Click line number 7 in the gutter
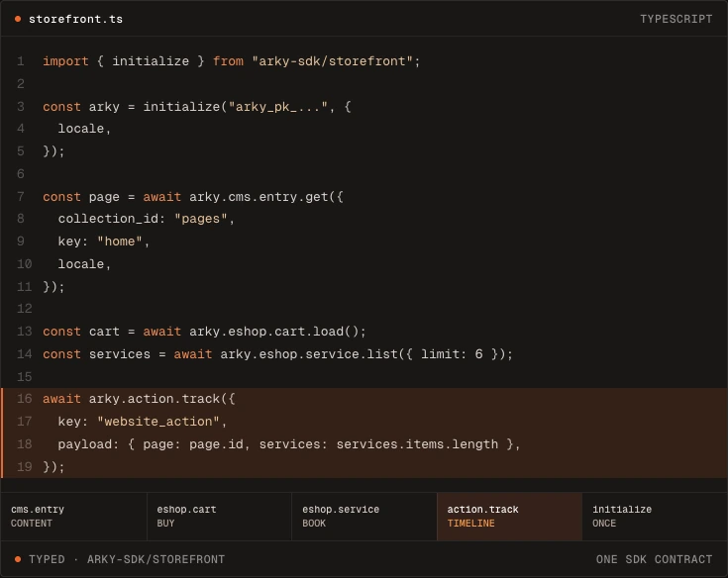This screenshot has height=578, width=728. (21, 196)
